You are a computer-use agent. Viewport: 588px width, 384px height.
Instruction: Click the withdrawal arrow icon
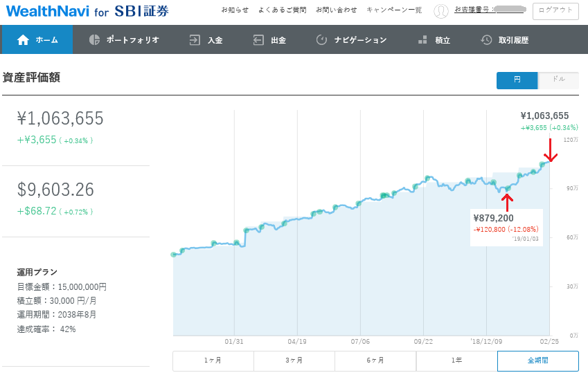[258, 40]
